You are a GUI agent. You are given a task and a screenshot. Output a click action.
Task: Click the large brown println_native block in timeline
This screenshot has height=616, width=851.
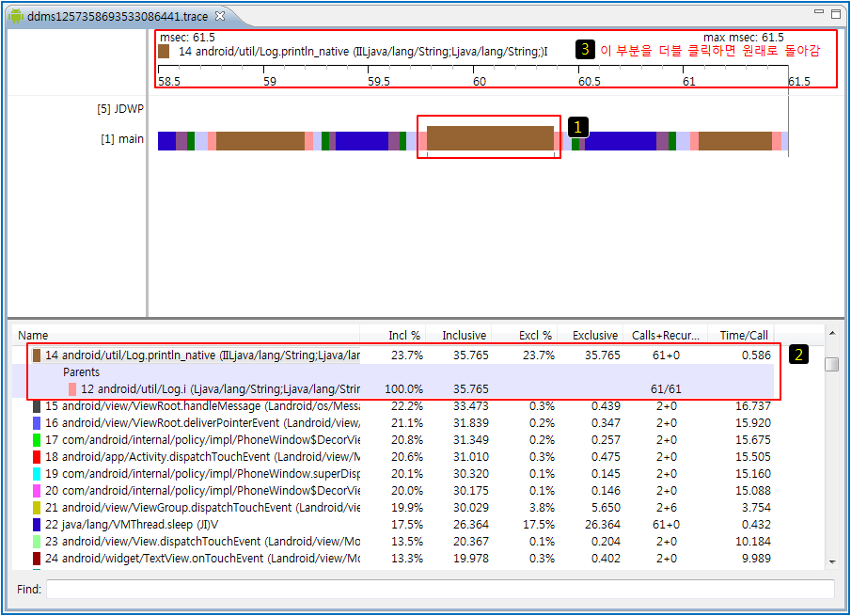point(490,138)
